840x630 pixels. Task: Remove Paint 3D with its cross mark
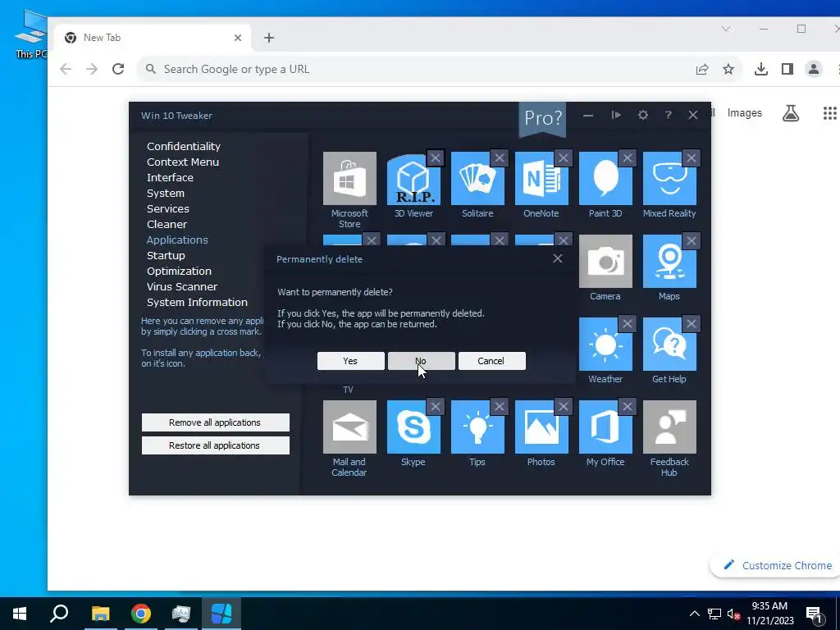628,158
